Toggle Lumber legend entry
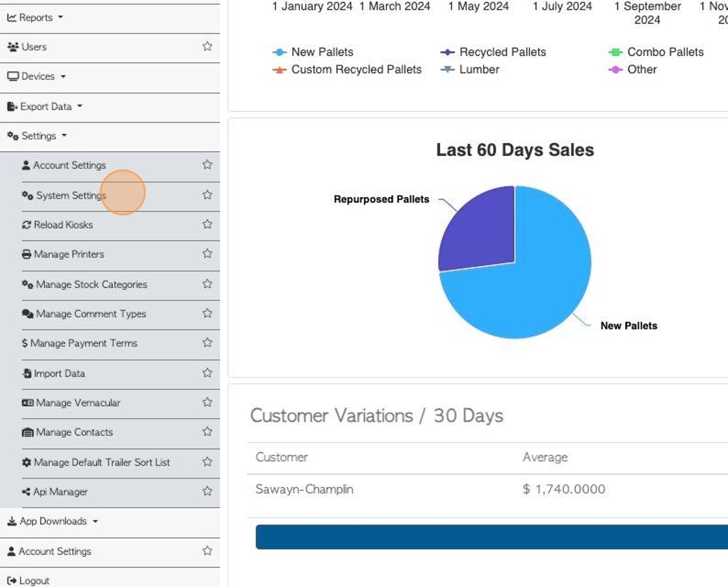Image resolution: width=728 pixels, height=587 pixels. 470,70
